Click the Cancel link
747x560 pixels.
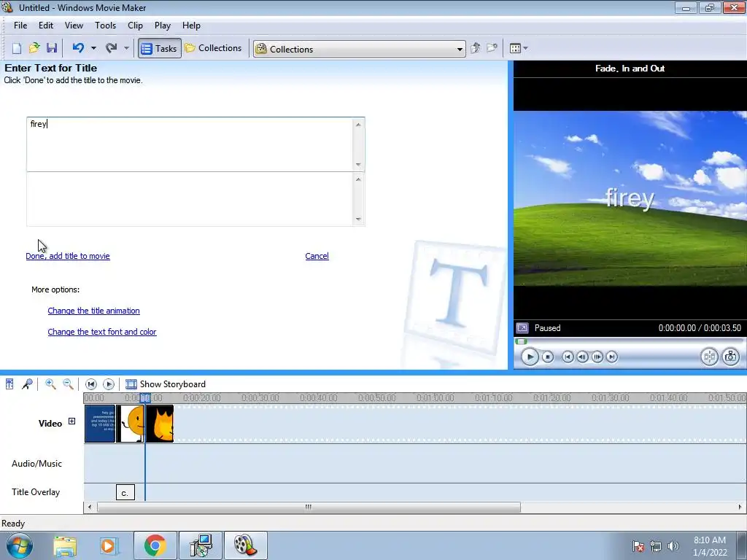317,256
